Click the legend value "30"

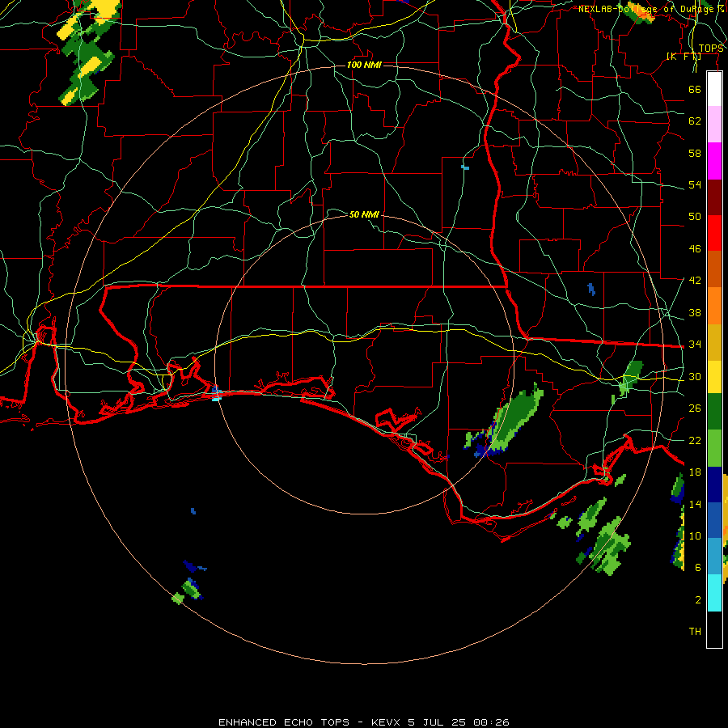point(695,376)
